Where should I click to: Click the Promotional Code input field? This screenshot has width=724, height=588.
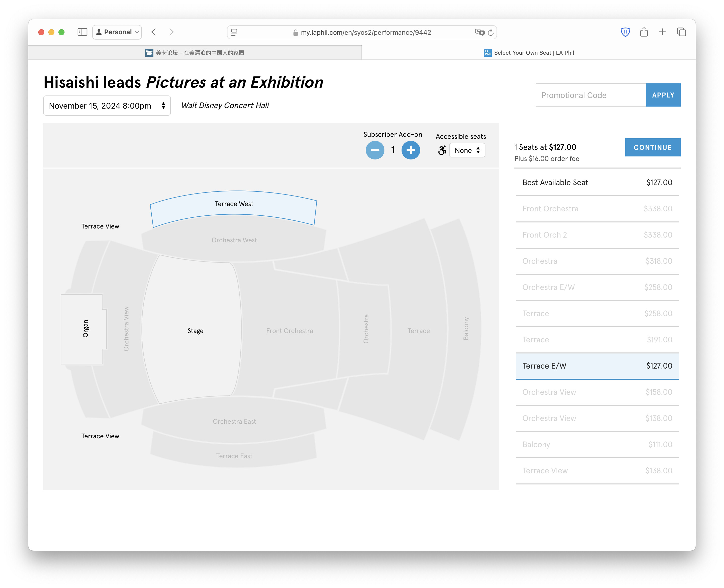click(590, 95)
